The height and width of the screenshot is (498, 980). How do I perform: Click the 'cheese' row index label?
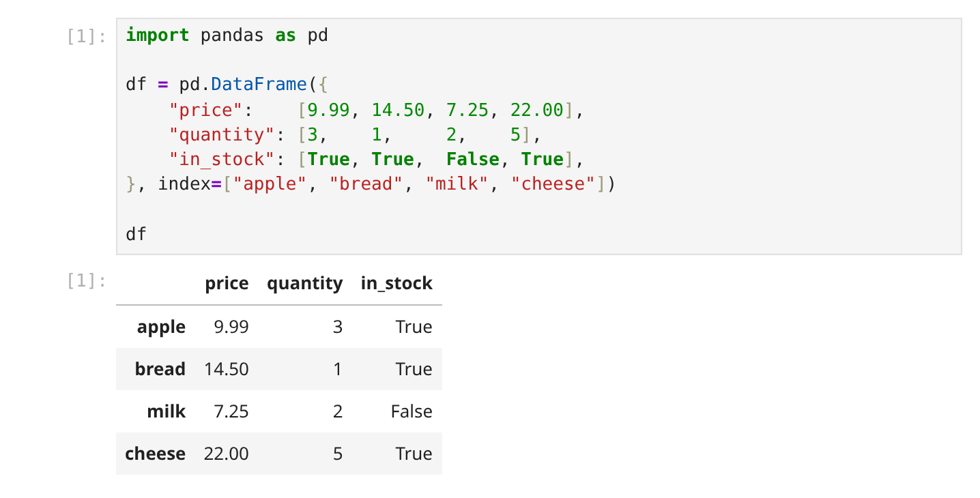click(x=155, y=454)
